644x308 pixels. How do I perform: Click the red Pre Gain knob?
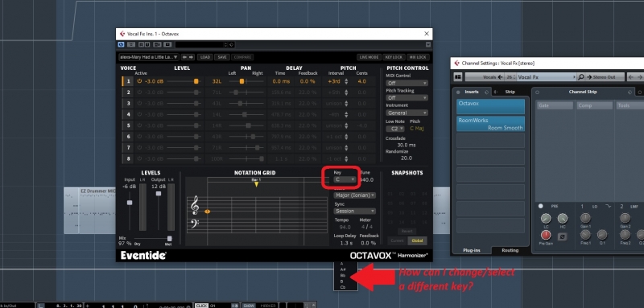pyautogui.click(x=546, y=235)
